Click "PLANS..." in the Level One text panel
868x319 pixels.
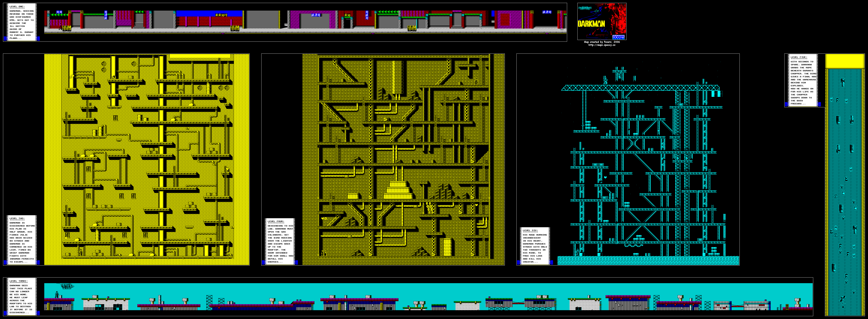pos(16,38)
